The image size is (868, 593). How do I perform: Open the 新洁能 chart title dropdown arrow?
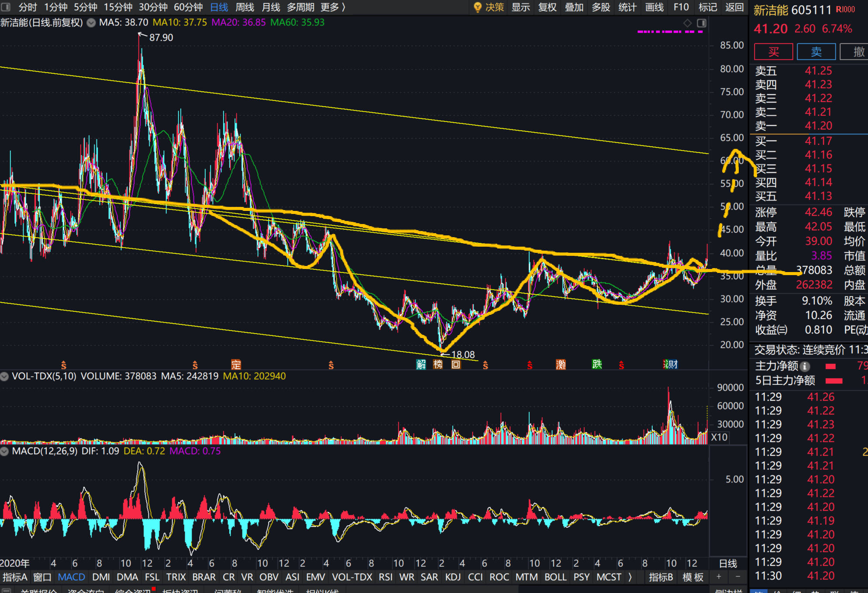91,23
